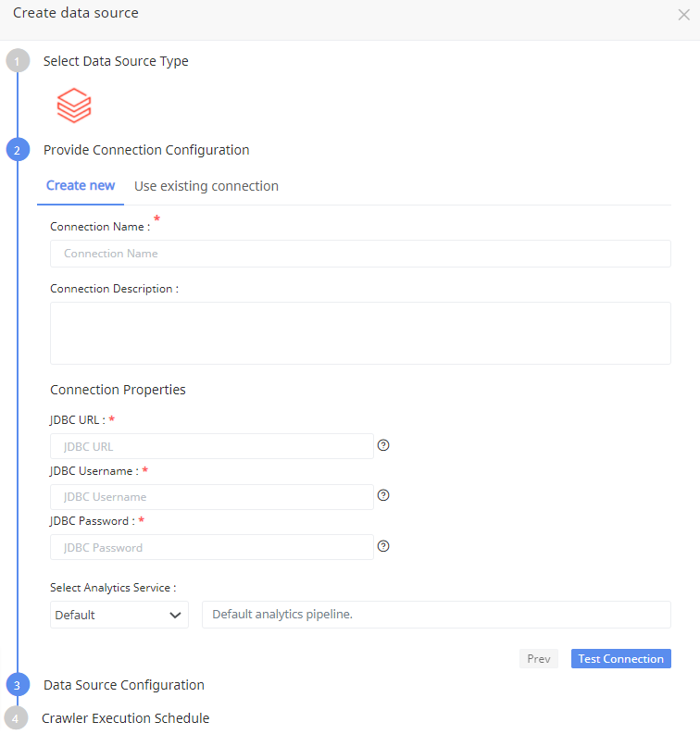
Task: Select the Create new tab
Action: (80, 185)
